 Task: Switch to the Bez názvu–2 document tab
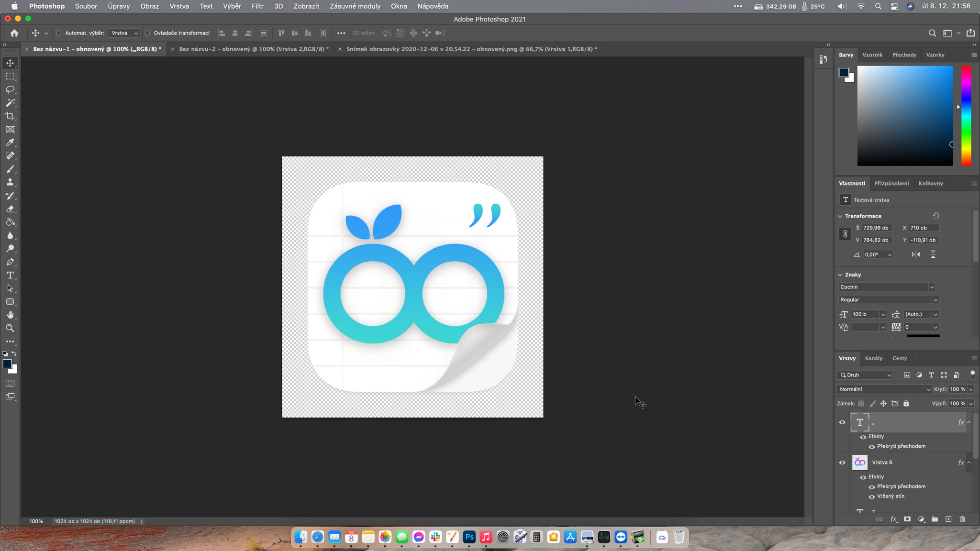pos(253,49)
